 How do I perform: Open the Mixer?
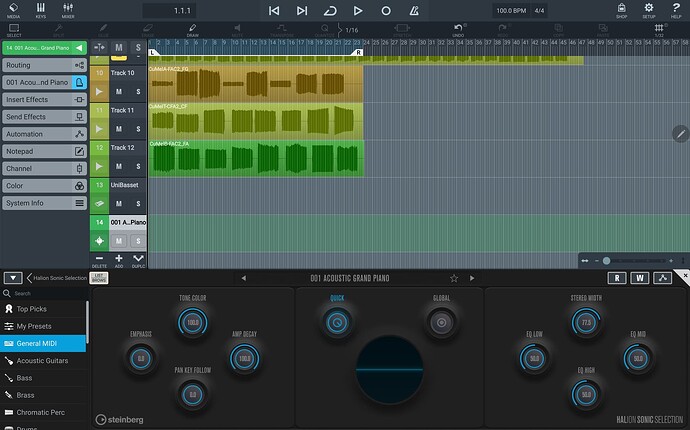(68, 10)
